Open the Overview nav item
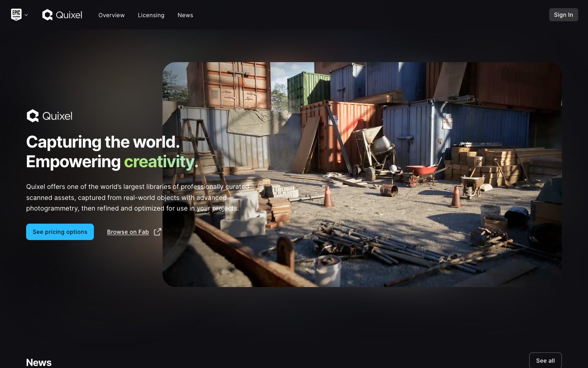The width and height of the screenshot is (588, 368). 111,15
